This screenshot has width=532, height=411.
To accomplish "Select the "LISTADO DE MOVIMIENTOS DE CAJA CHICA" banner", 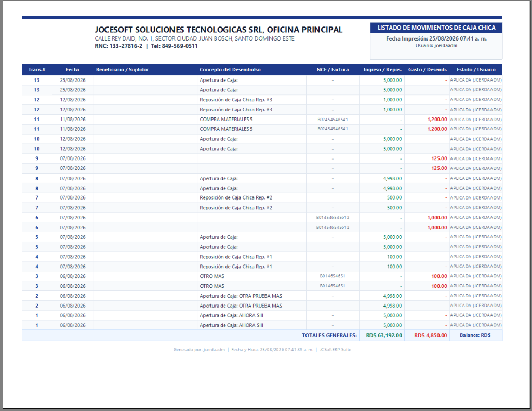I will pyautogui.click(x=436, y=28).
